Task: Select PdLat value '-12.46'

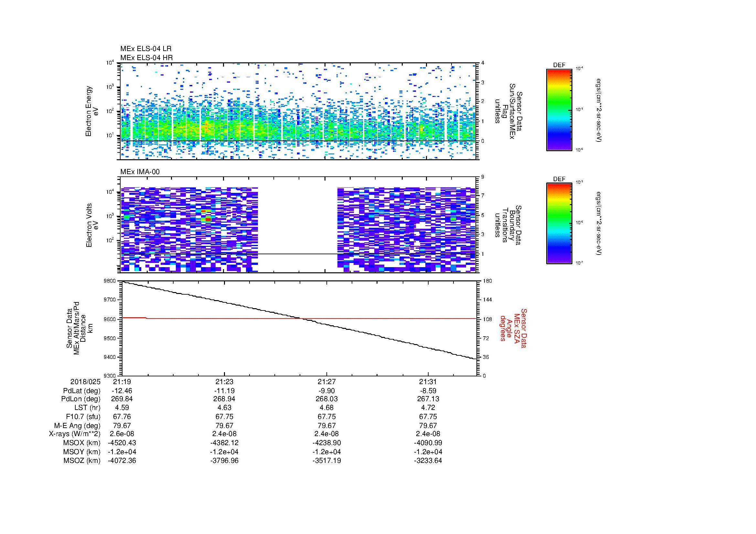Action: [x=122, y=391]
